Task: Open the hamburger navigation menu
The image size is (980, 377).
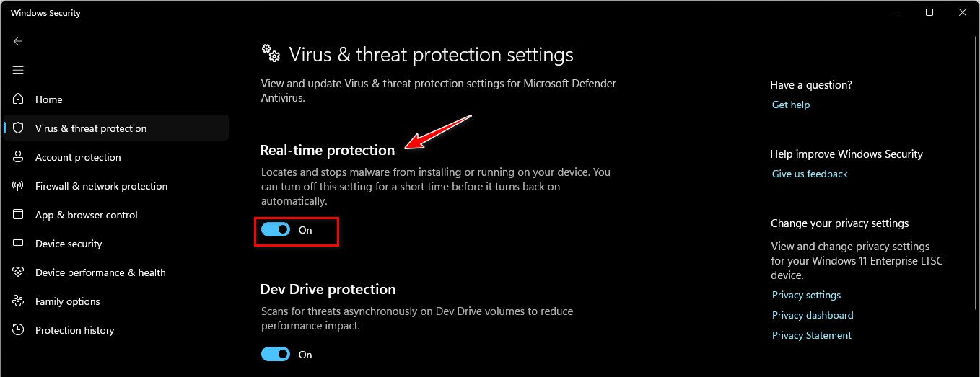Action: (18, 70)
